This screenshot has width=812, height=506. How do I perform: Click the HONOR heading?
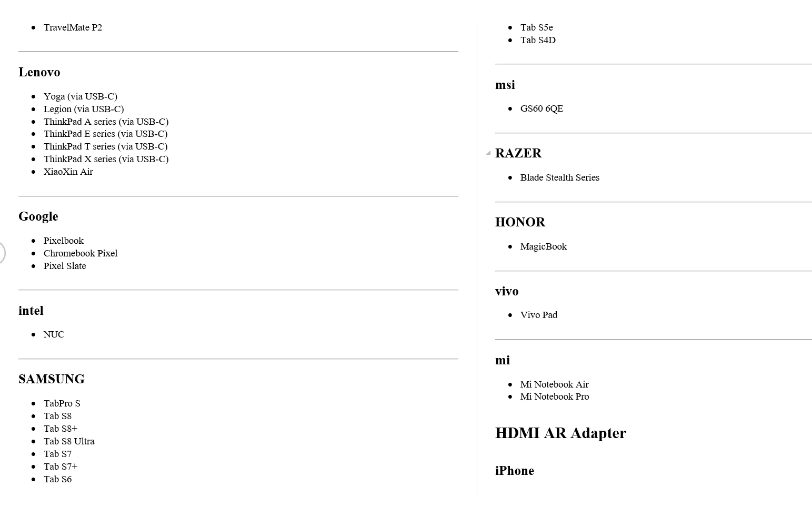520,222
